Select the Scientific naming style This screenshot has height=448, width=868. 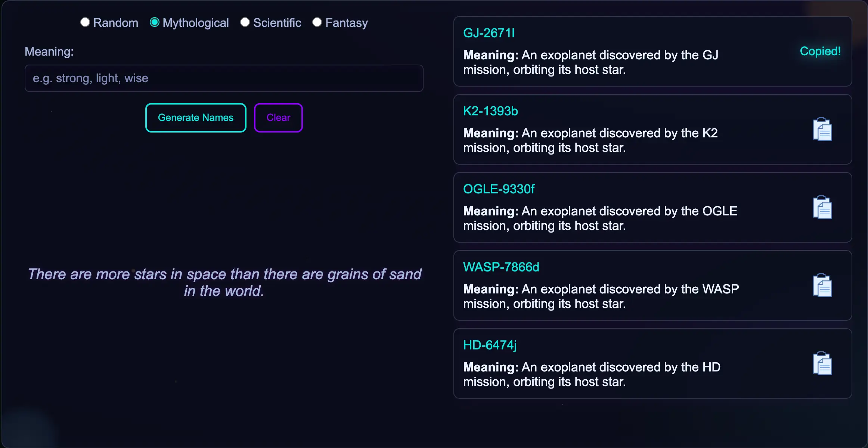pyautogui.click(x=245, y=22)
